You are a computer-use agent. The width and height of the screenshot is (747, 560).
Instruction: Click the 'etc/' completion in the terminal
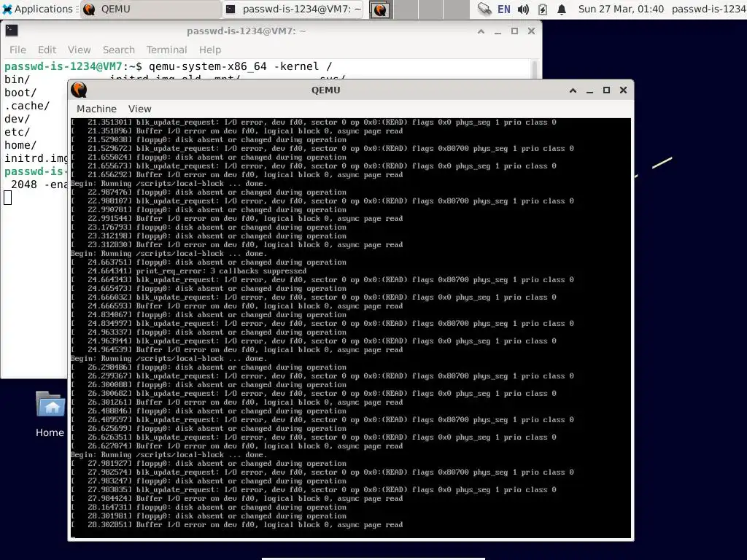[18, 132]
